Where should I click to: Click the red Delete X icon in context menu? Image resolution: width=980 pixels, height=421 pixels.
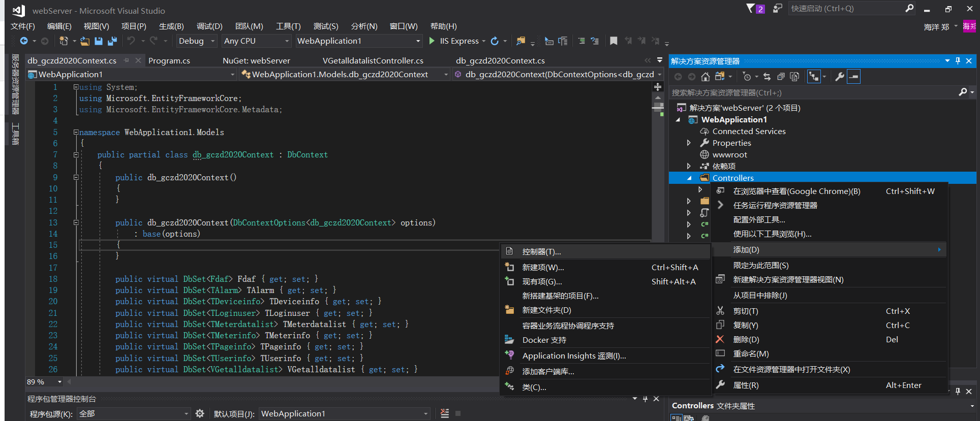tap(720, 339)
